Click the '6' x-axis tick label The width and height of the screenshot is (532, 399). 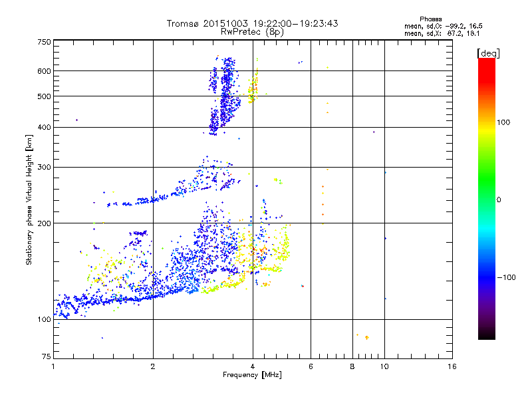click(311, 366)
